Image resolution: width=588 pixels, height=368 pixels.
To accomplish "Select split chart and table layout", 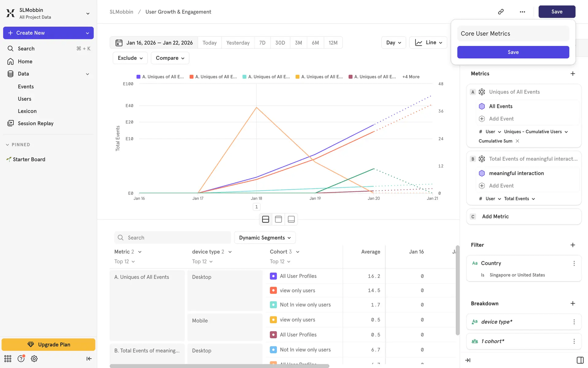I will point(266,219).
